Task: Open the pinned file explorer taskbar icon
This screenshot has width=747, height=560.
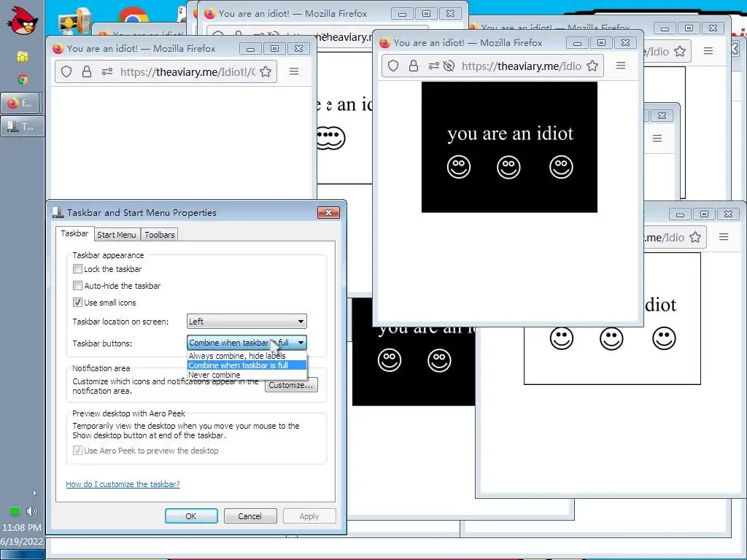Action: click(x=23, y=57)
